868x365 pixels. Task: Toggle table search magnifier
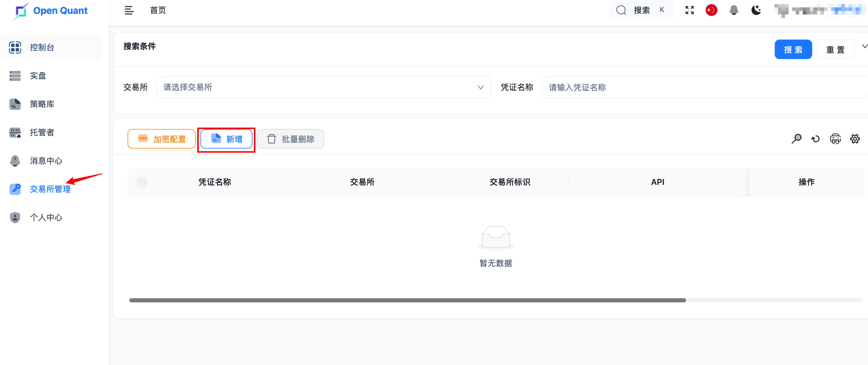(x=796, y=138)
